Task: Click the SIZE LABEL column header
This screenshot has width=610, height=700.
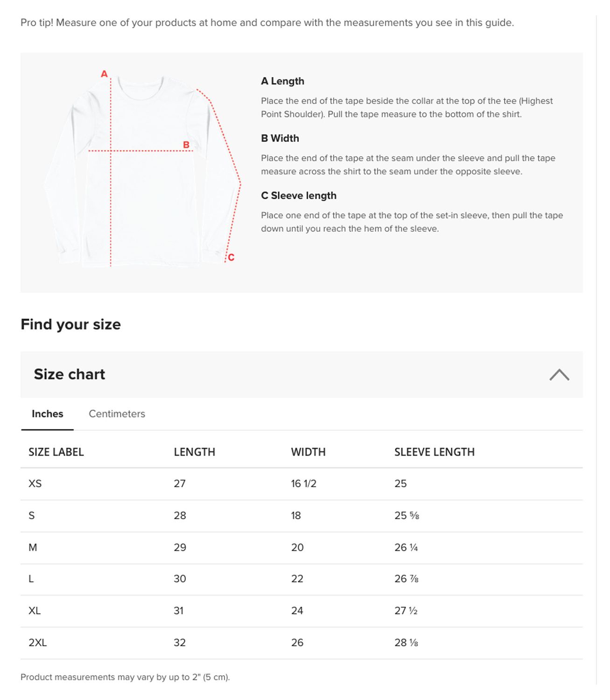Action: click(56, 452)
